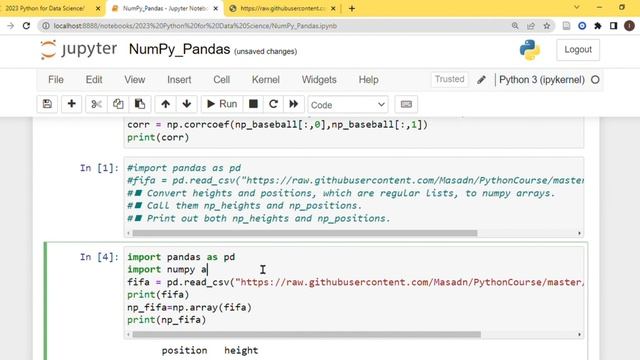Click the 'print(np_fifa)' code line
This screenshot has height=360, width=640.
[167, 320]
